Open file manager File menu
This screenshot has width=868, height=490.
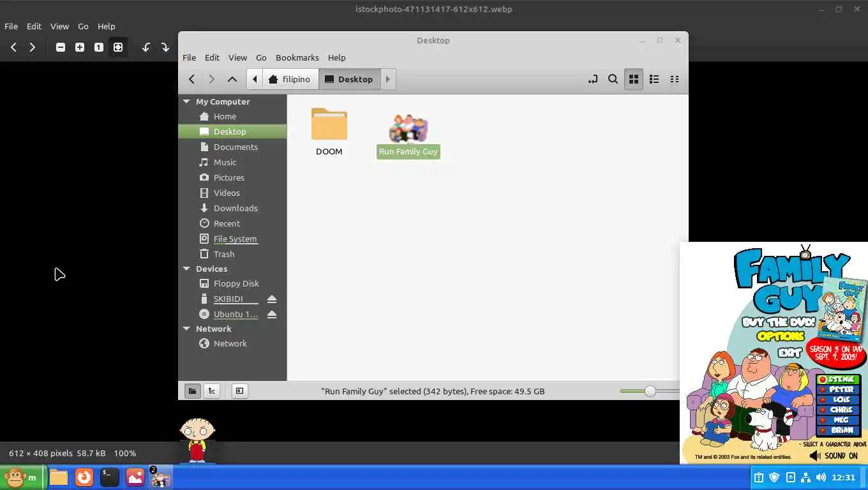190,57
